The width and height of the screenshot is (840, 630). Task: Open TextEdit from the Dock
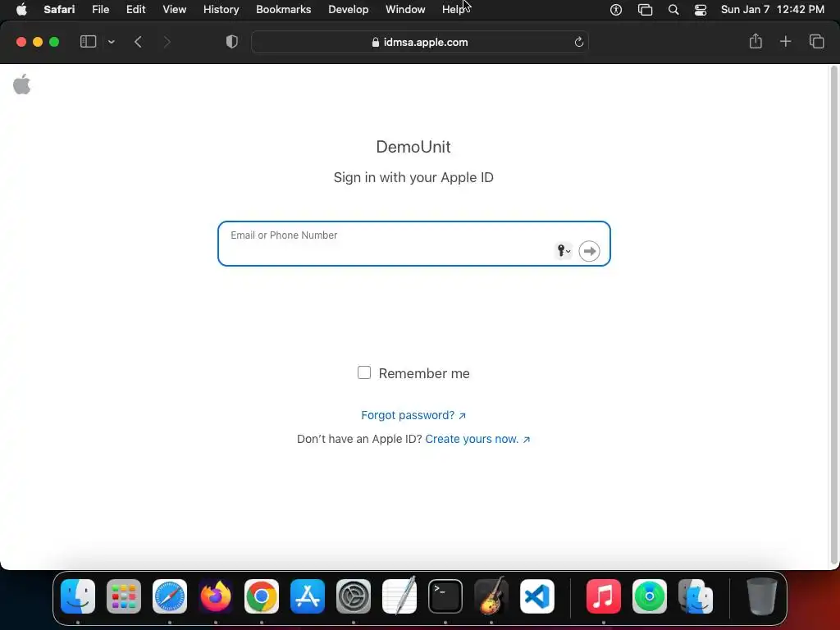click(399, 596)
